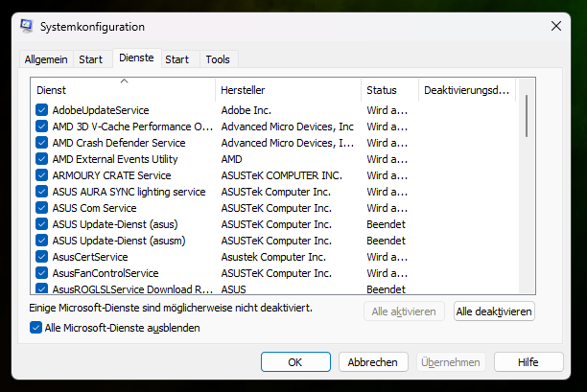This screenshot has width=587, height=392.
Task: Open the Start tab next to Allgemein
Action: (x=90, y=59)
